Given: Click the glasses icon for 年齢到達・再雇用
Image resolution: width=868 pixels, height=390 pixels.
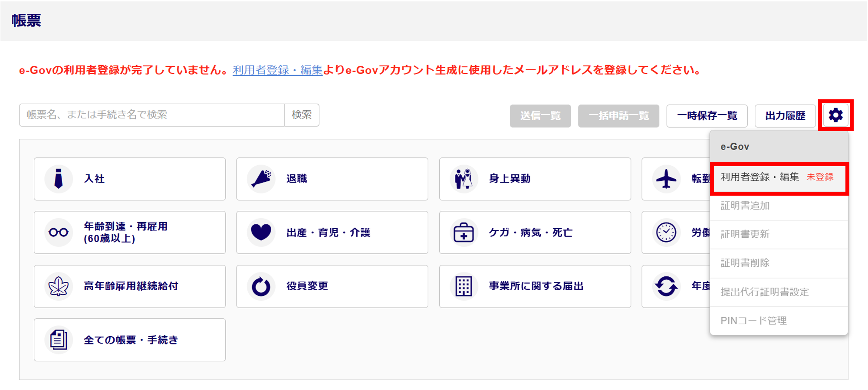Looking at the screenshot, I should click(x=59, y=233).
